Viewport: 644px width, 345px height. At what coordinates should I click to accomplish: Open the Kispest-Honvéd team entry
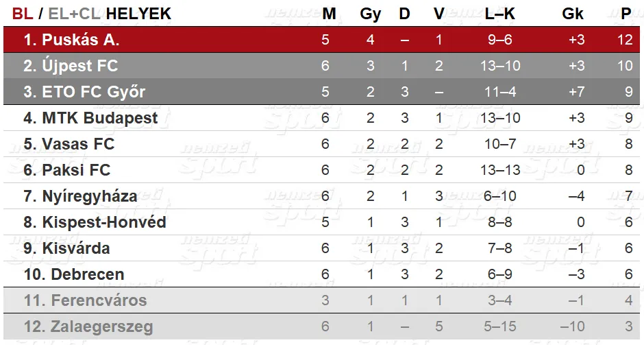[x=104, y=222]
